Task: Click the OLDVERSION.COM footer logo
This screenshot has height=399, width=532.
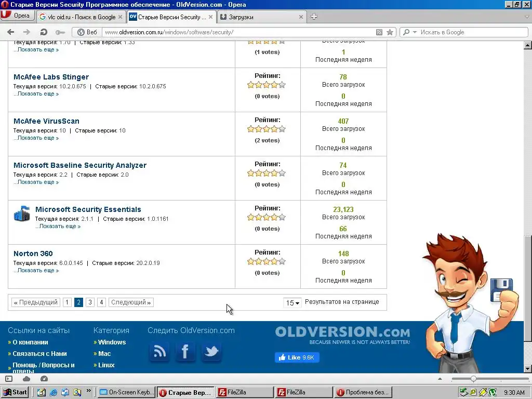Action: pos(343,335)
